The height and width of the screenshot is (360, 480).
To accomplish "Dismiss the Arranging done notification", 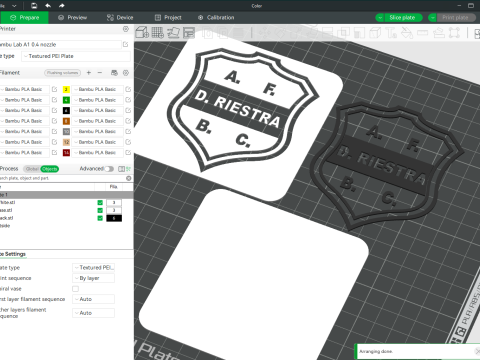I will pyautogui.click(x=477, y=351).
